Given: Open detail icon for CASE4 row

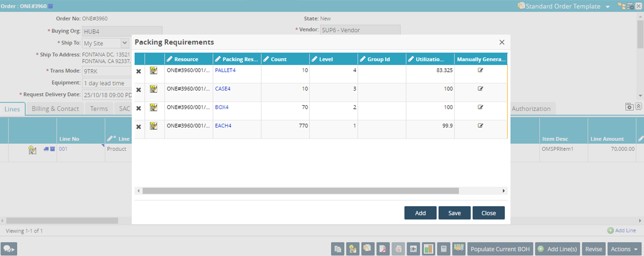Looking at the screenshot, I should [x=154, y=89].
